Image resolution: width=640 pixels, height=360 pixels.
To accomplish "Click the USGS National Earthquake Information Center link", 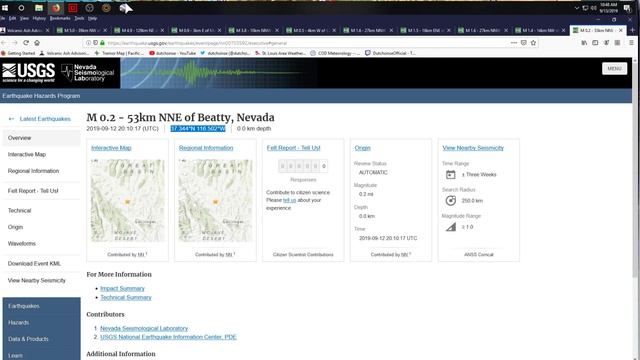I will point(168,337).
